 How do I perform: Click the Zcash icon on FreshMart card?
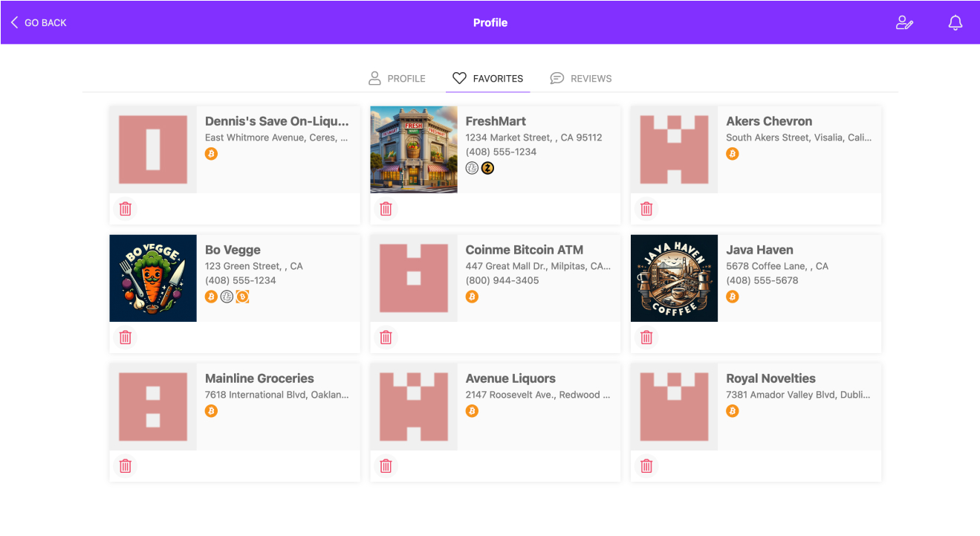point(487,168)
